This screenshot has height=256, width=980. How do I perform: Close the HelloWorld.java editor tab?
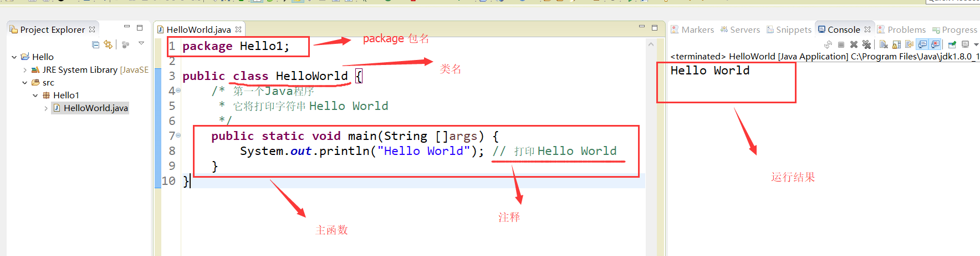(238, 29)
